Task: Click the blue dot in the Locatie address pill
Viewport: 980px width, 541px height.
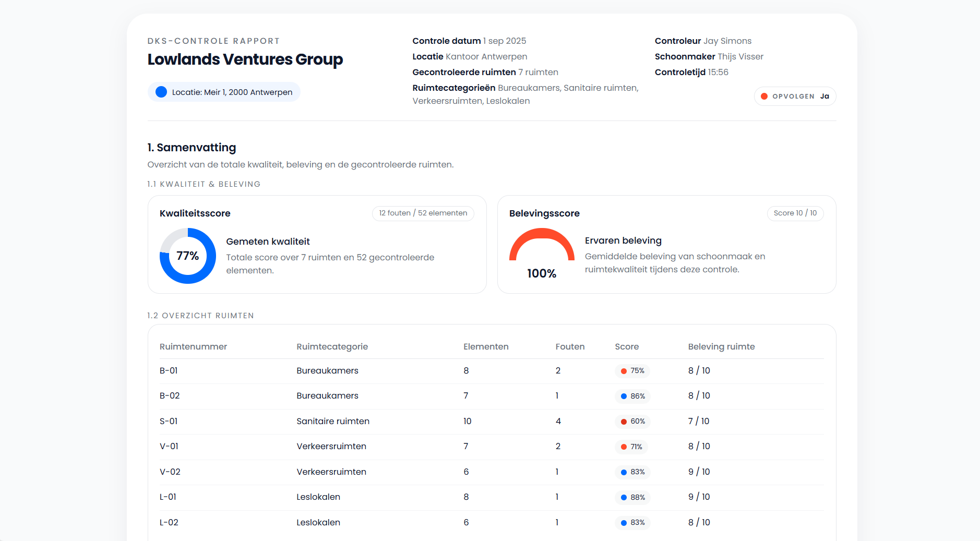Action: pyautogui.click(x=161, y=92)
